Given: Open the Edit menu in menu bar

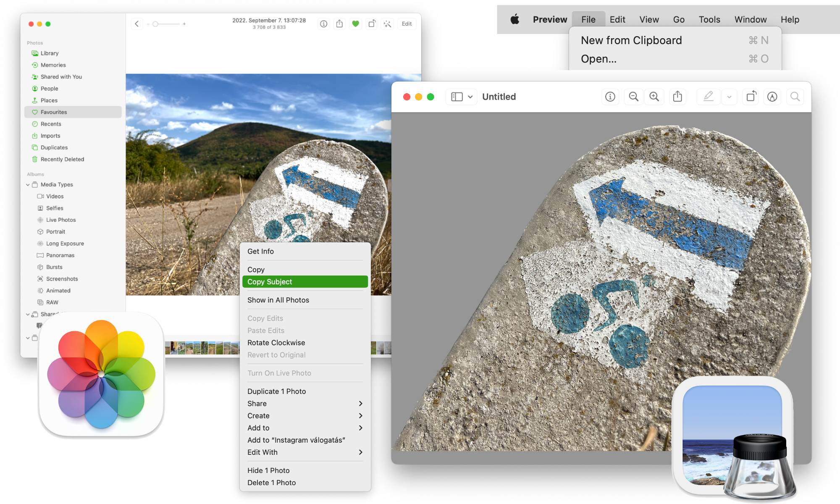Looking at the screenshot, I should point(617,19).
